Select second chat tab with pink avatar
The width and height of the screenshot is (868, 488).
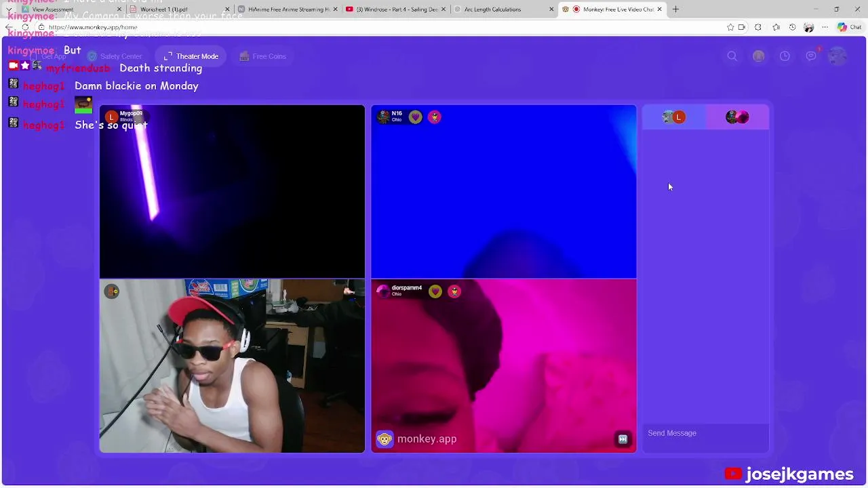tap(737, 117)
